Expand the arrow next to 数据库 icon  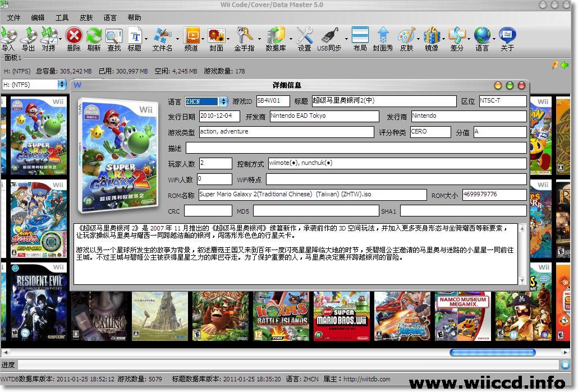291,39
